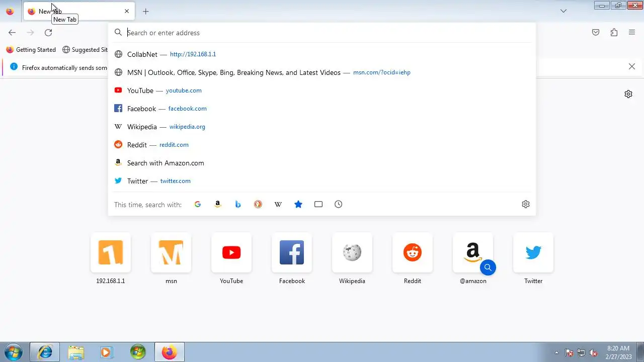
Task: Open Suggested Sites bookmark
Action: [x=85, y=50]
